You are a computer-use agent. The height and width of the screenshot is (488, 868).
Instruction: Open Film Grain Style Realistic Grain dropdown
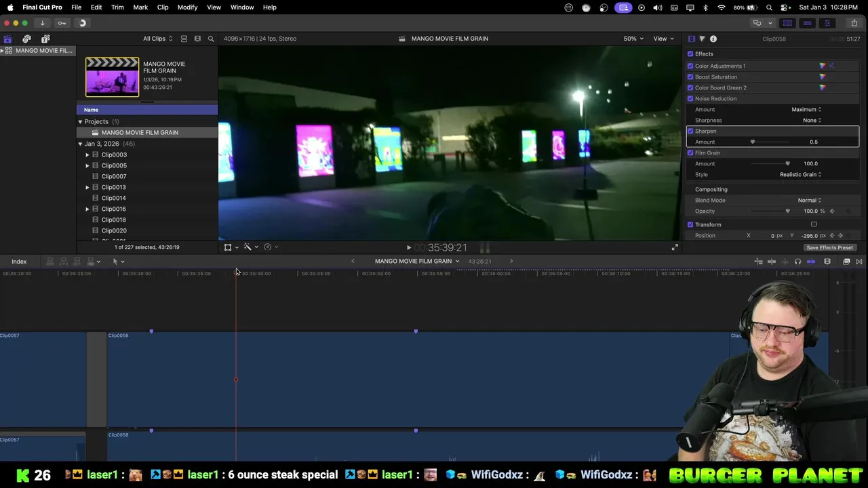(800, 174)
